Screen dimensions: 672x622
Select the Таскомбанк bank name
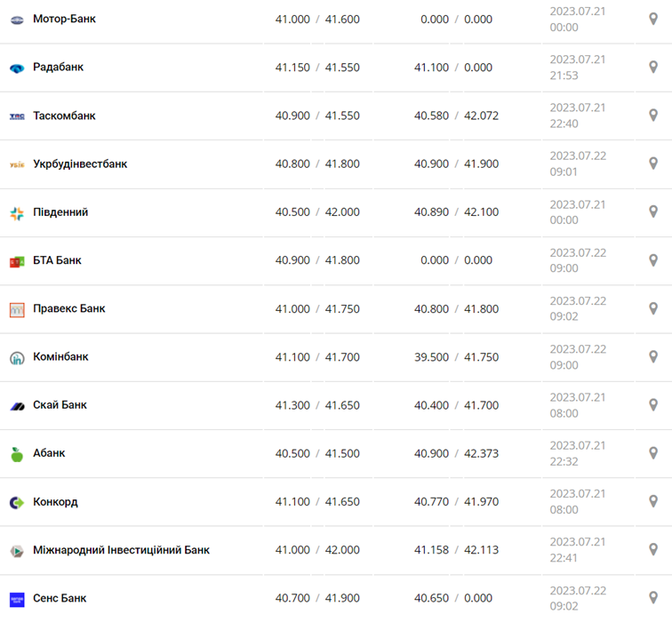(64, 116)
